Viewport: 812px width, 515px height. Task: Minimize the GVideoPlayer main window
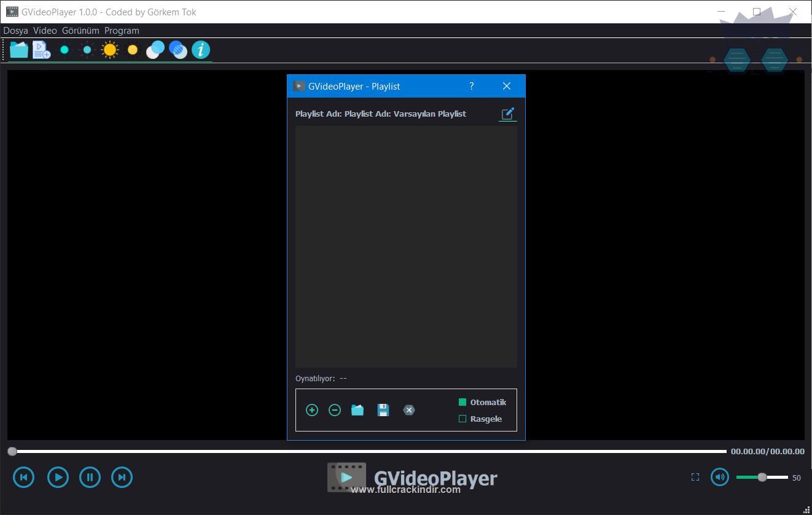722,12
